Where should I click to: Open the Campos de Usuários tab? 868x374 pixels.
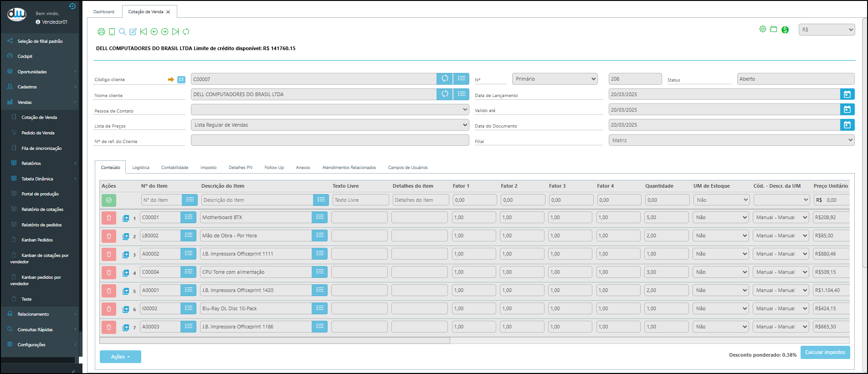click(x=408, y=168)
